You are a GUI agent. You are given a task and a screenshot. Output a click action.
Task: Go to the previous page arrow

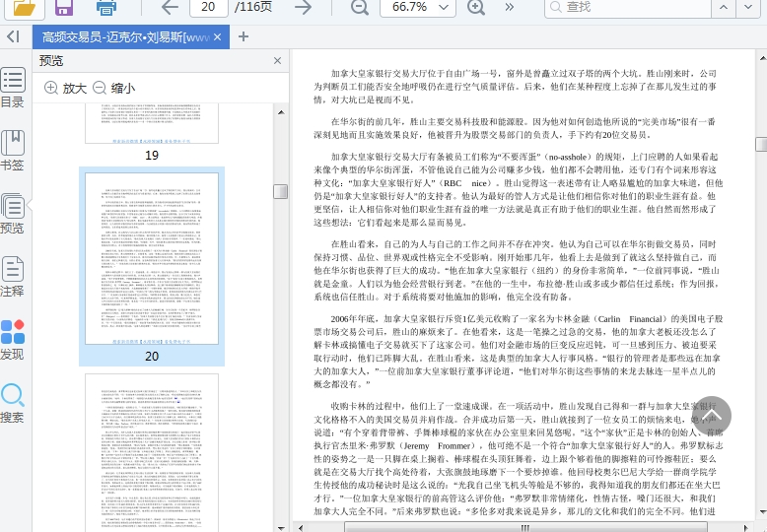point(170,8)
